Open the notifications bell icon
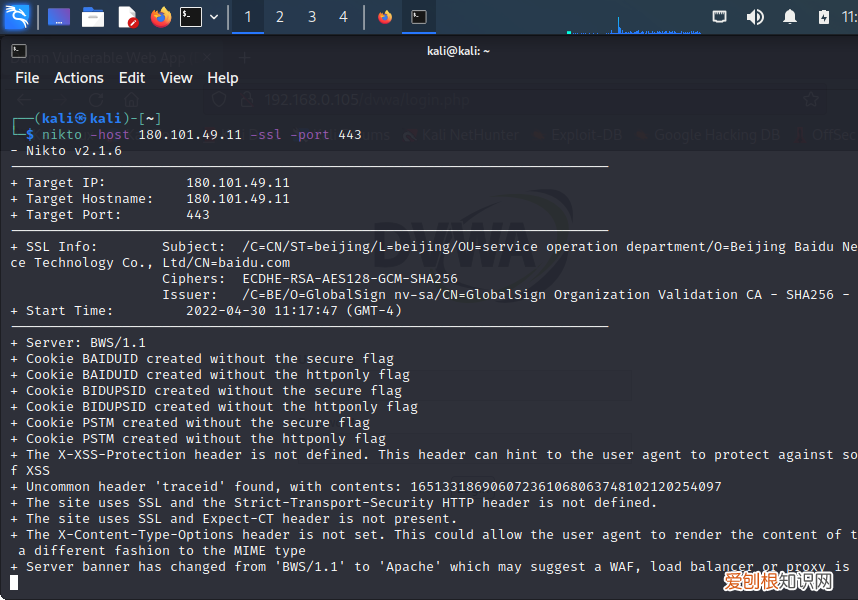Viewport: 858px width, 600px height. tap(790, 17)
